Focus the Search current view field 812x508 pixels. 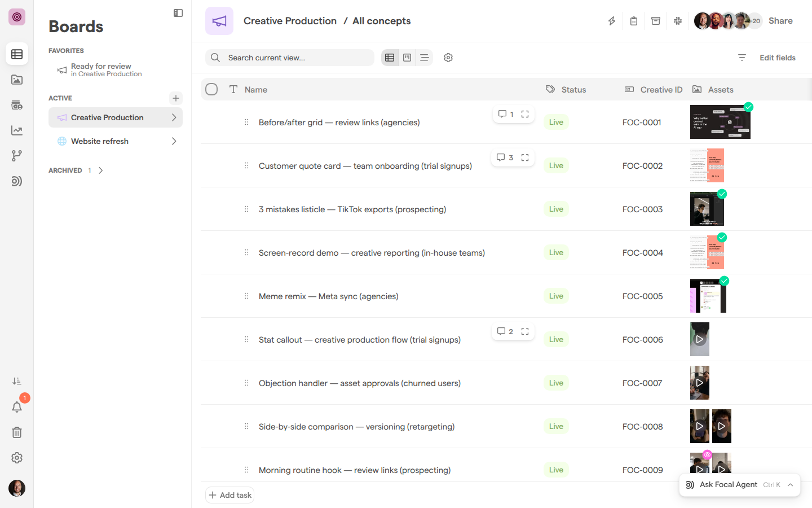tap(290, 58)
